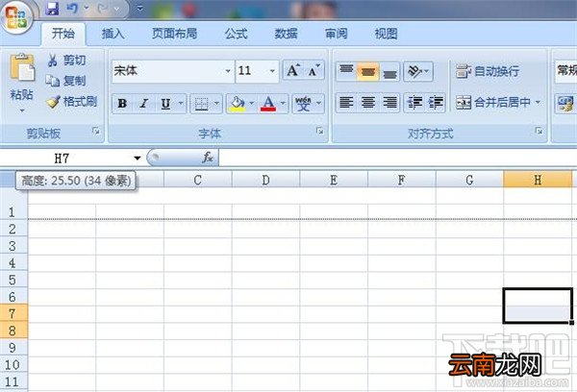This screenshot has height=392, width=577.
Task: Set top vertical alignment
Action: click(346, 70)
